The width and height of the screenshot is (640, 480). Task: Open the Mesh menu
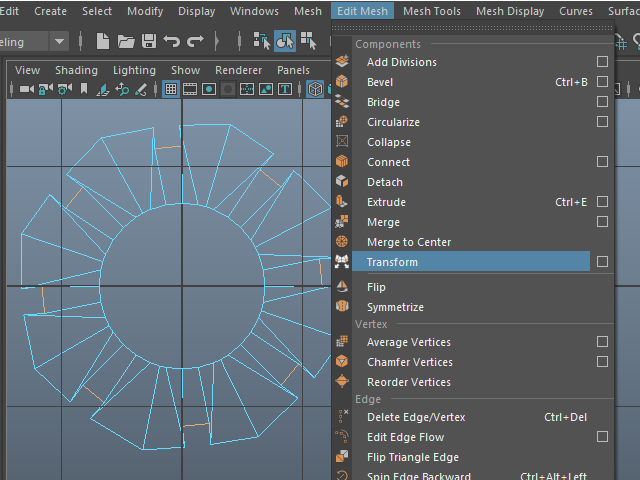point(308,11)
